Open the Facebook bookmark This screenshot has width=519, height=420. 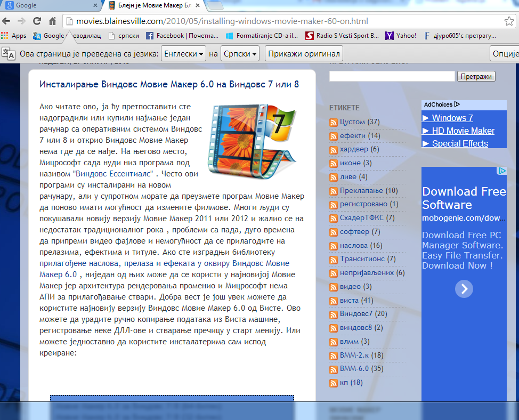(x=182, y=35)
